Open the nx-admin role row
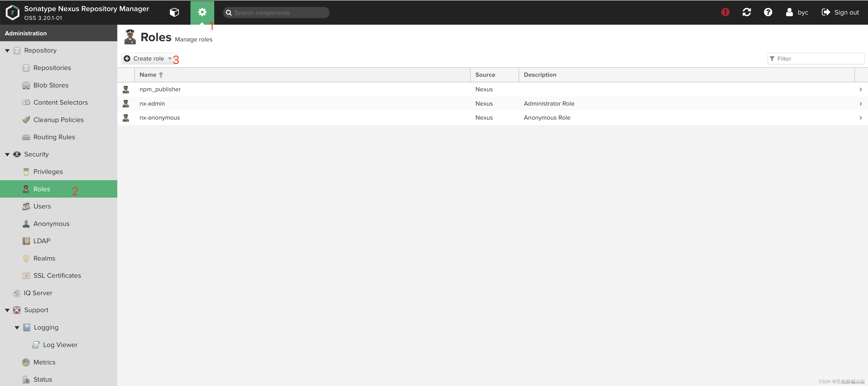Screen dimensions: 868x386 point(152,104)
